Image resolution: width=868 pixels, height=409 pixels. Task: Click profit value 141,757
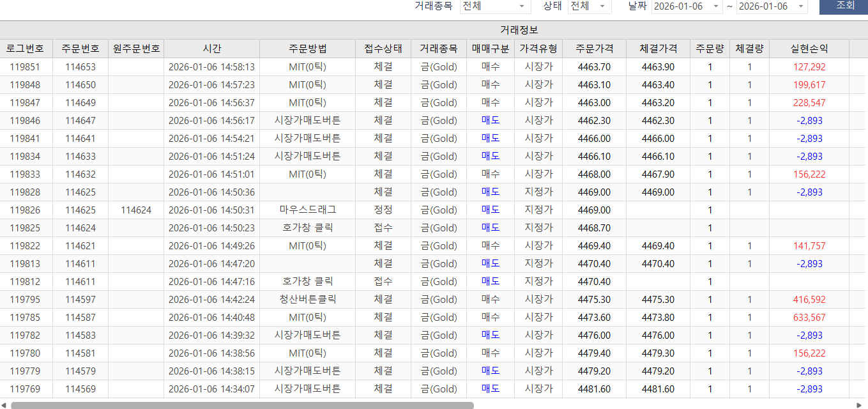809,246
